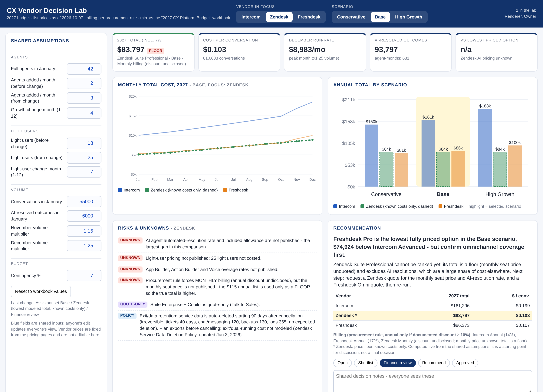Screen dimensions: 543x392
Task: Click the FLOOR badge on 2027 total
Action: click(155, 51)
